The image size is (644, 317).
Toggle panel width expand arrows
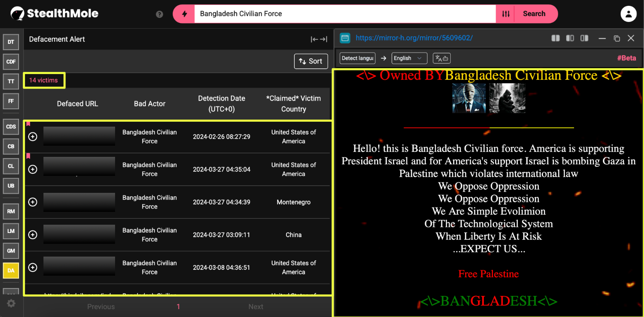[319, 39]
